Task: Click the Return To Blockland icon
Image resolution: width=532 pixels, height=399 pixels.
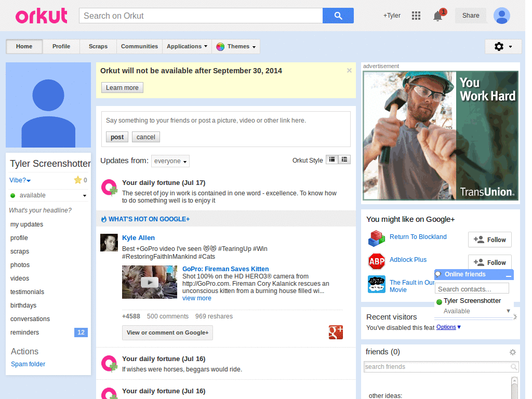Action: 377,238
